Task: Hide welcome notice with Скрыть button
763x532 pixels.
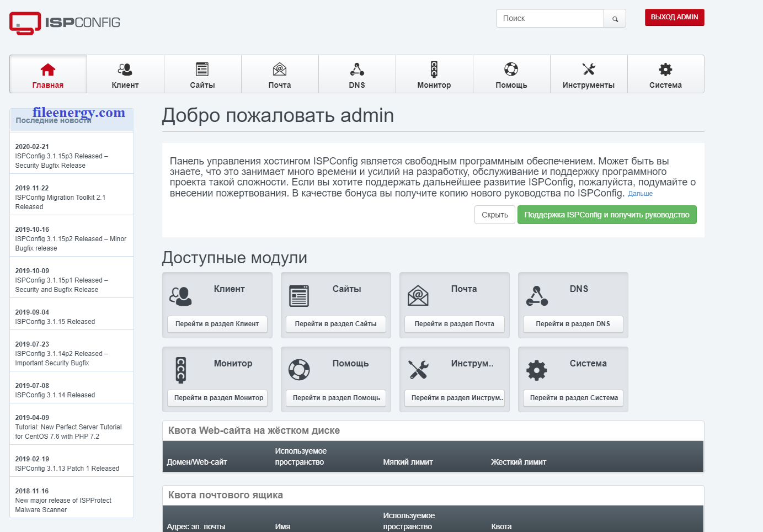Action: click(x=495, y=215)
